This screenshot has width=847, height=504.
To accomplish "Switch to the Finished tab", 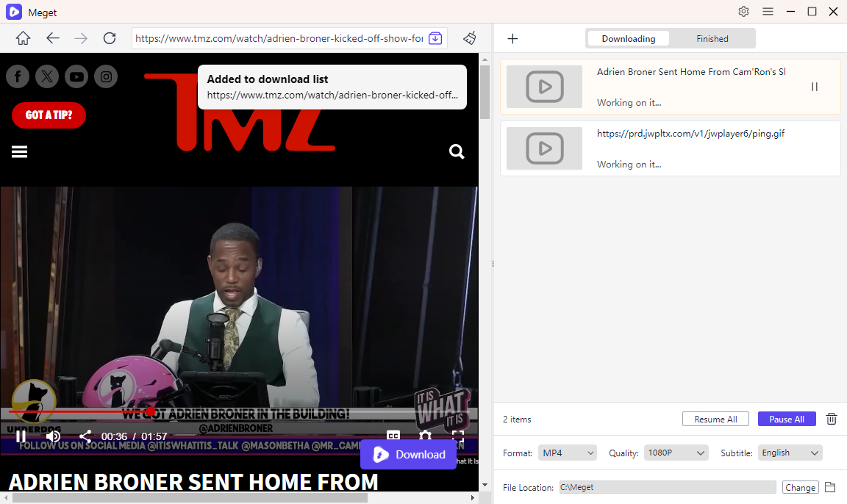I will click(x=712, y=39).
